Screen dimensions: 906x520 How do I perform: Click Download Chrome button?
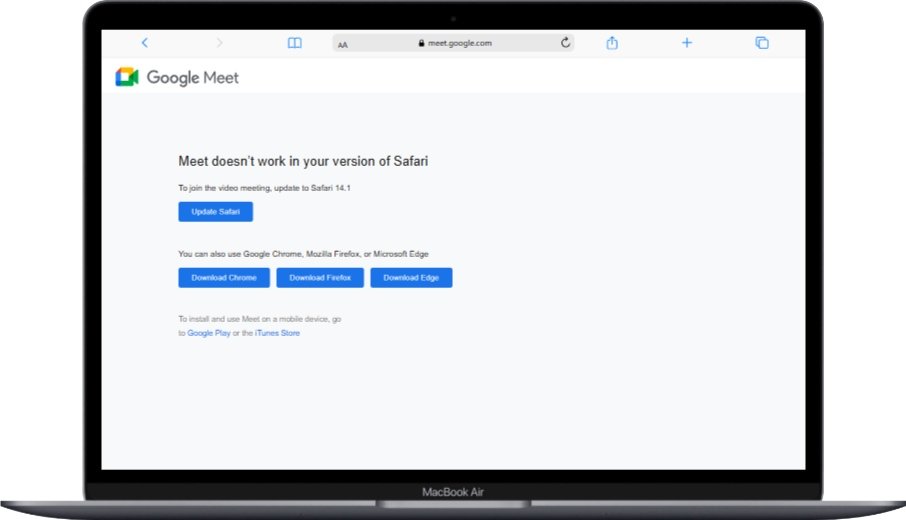(224, 277)
